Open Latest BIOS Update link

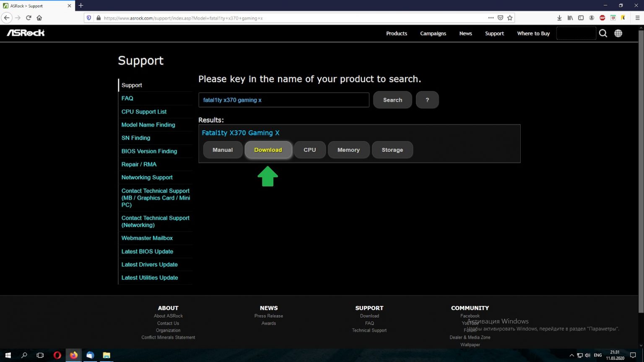coord(147,251)
